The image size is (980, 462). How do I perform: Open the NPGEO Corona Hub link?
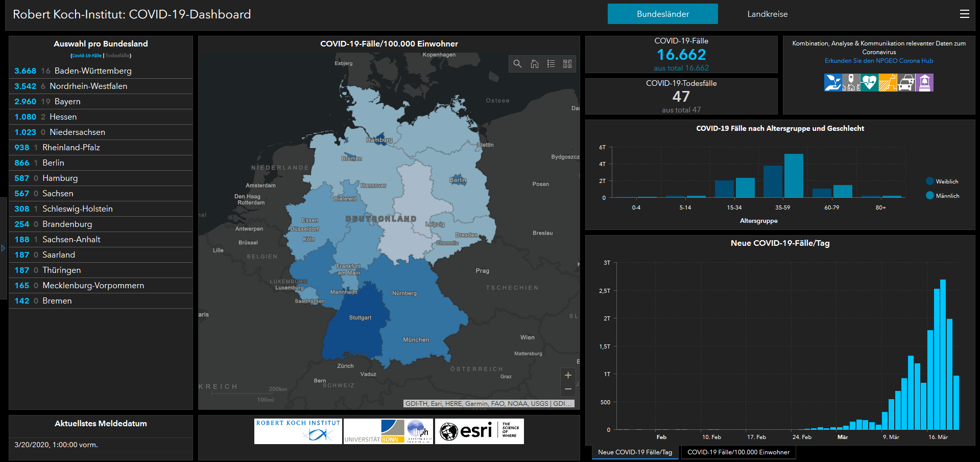click(x=878, y=61)
